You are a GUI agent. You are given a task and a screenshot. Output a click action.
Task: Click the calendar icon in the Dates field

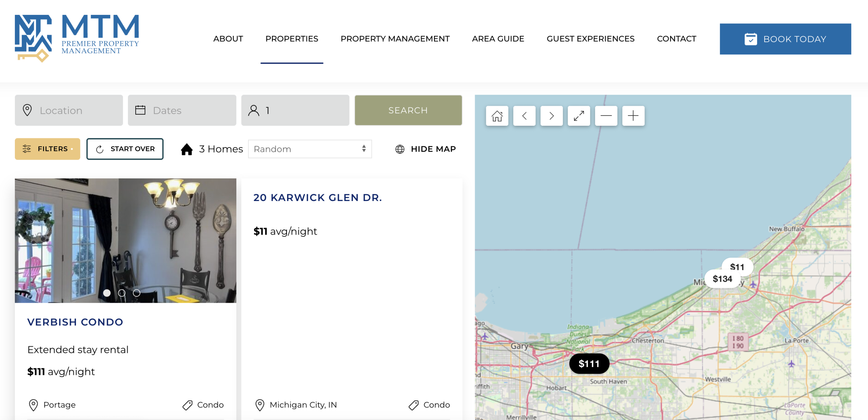tap(140, 110)
